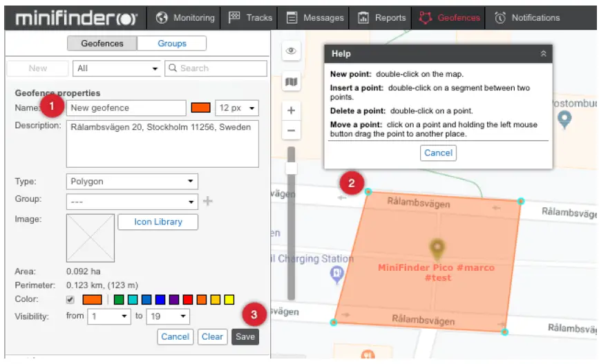
Task: Open the Icon Library
Action: coord(158,222)
